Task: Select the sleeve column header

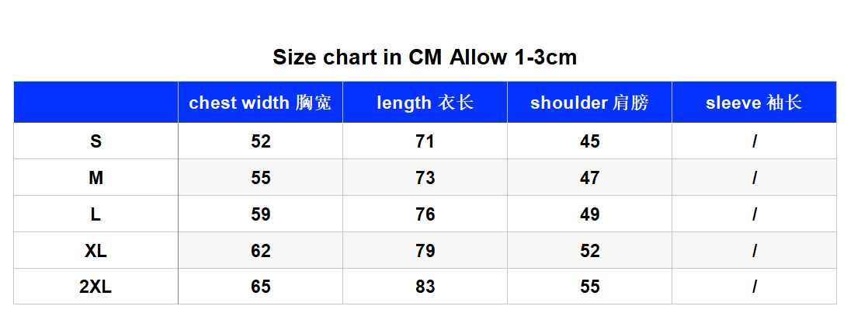Action: [754, 103]
